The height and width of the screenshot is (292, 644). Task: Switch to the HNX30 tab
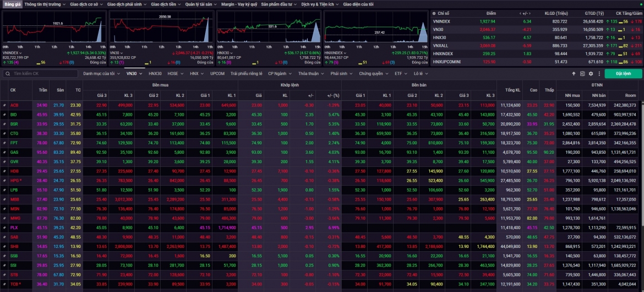coord(155,74)
